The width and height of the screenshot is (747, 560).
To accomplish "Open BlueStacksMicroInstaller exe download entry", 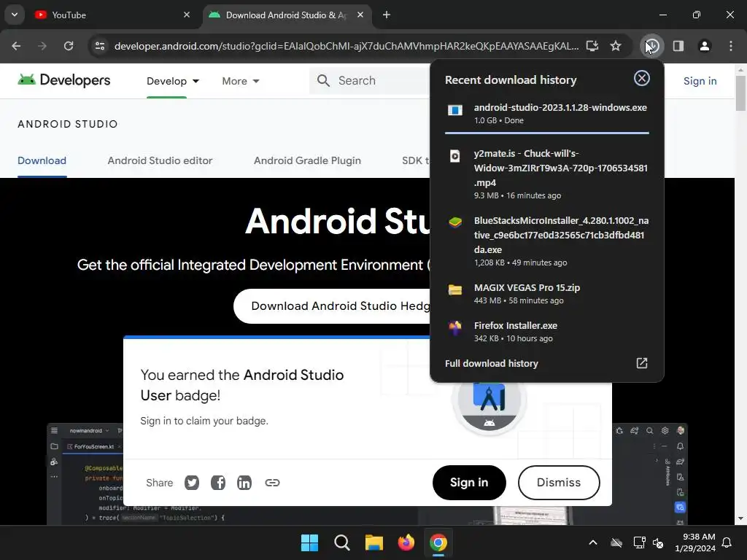I will pos(547,241).
